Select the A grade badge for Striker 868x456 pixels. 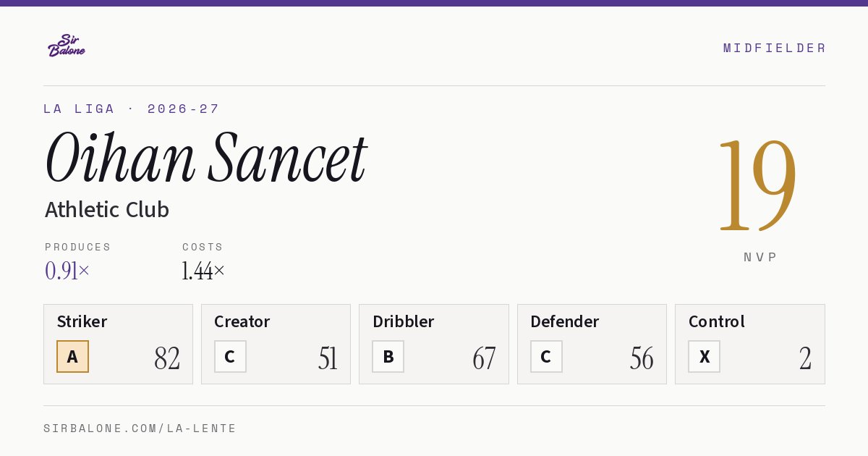[72, 357]
